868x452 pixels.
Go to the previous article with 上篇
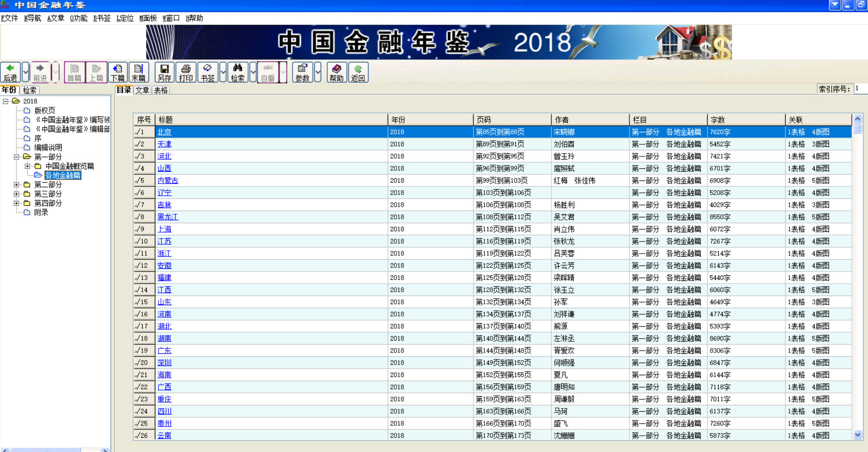tap(96, 72)
